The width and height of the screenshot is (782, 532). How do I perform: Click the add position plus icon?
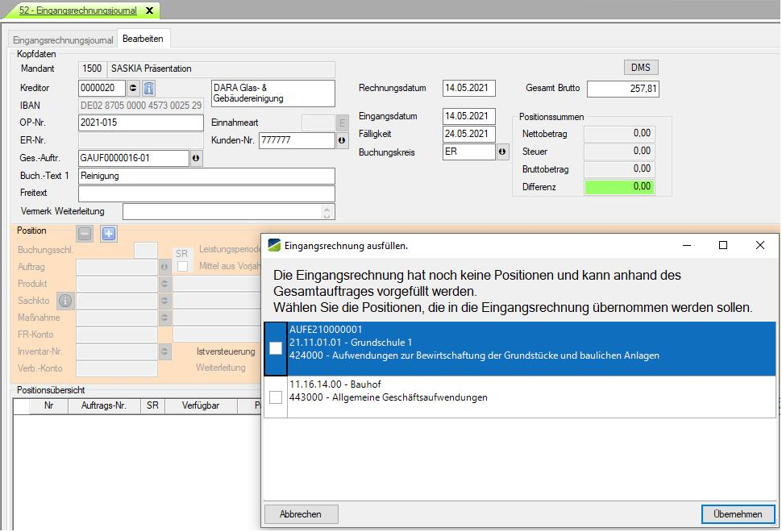click(109, 234)
